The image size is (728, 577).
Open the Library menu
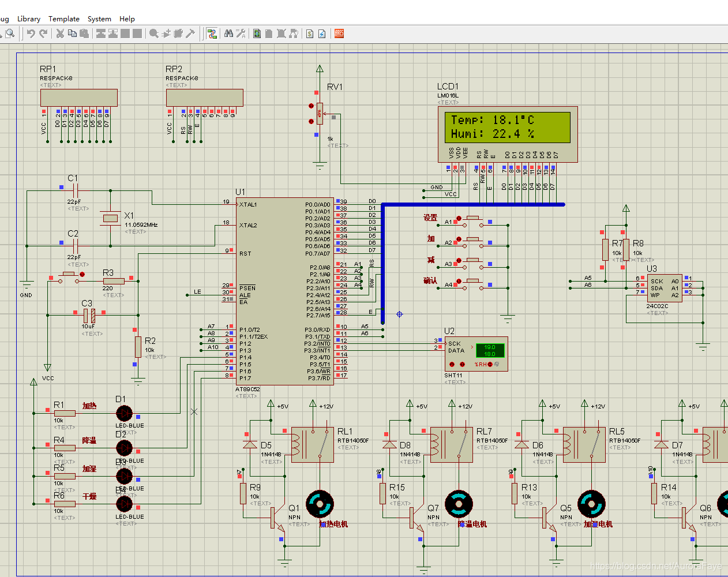click(29, 19)
